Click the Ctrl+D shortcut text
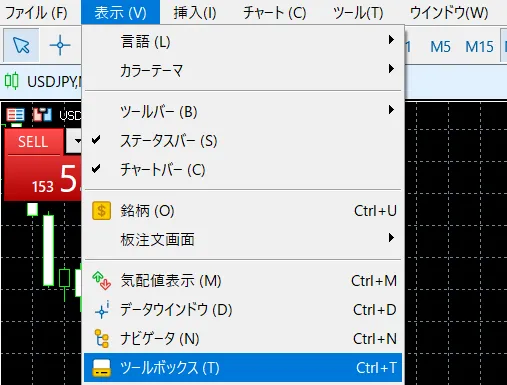The width and height of the screenshot is (507, 385). (375, 310)
